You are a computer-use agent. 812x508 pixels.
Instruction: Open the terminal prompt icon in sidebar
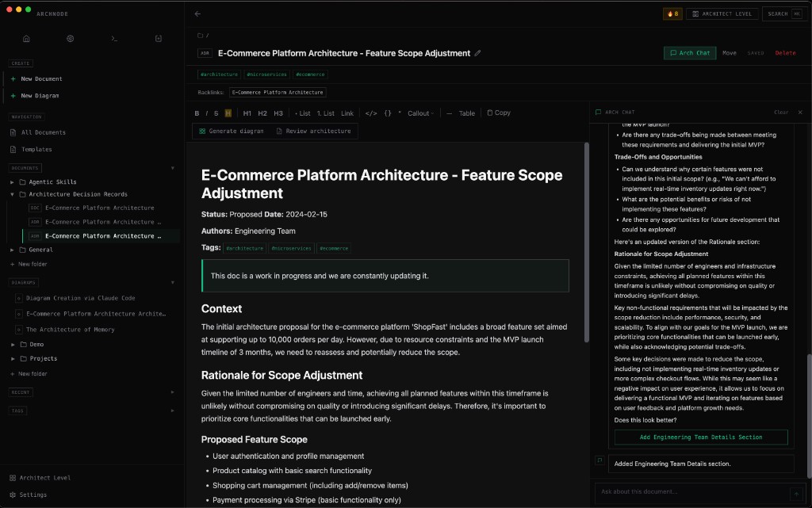pos(114,38)
